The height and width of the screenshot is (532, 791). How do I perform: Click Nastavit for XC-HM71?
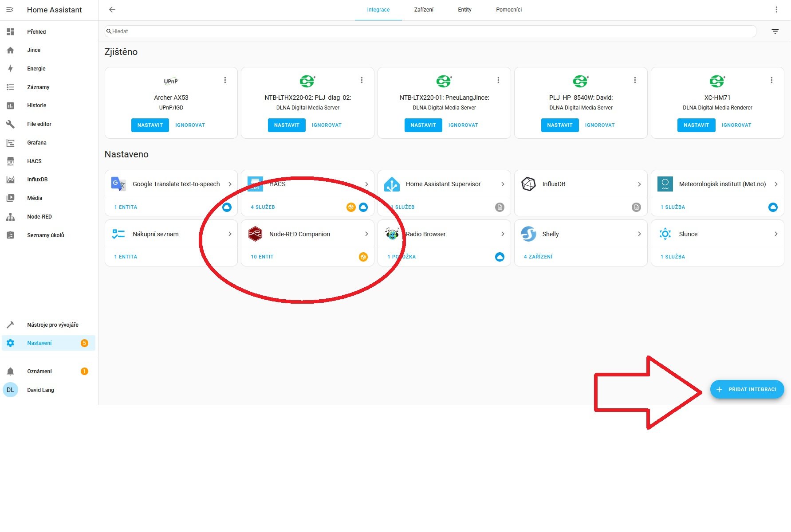(x=696, y=125)
